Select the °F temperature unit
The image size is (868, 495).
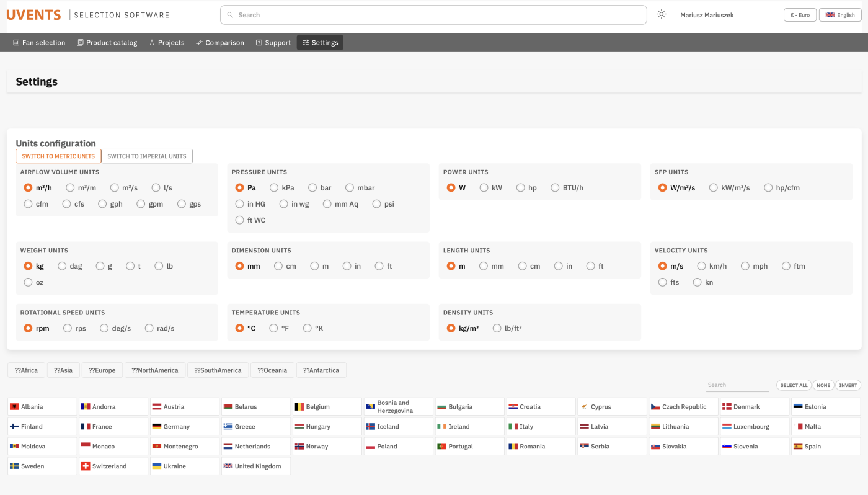click(x=273, y=328)
